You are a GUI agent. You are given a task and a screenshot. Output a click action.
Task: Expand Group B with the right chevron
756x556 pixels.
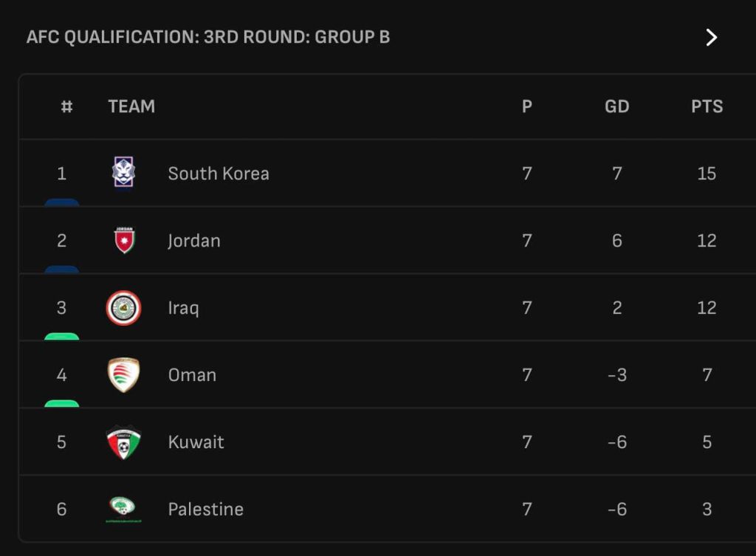click(x=711, y=38)
